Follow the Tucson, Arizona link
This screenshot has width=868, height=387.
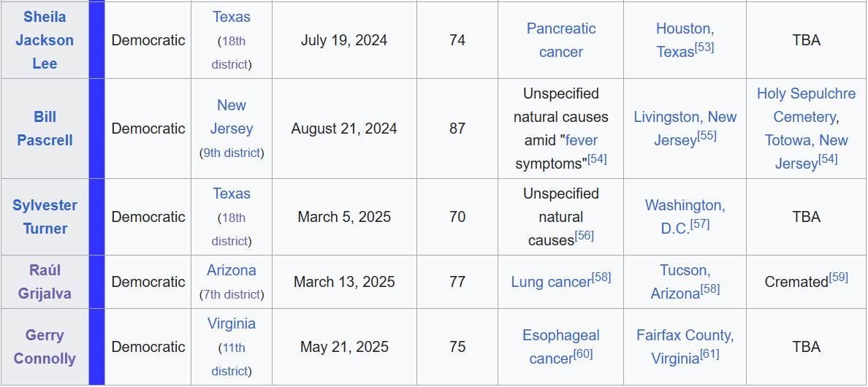[x=685, y=282]
